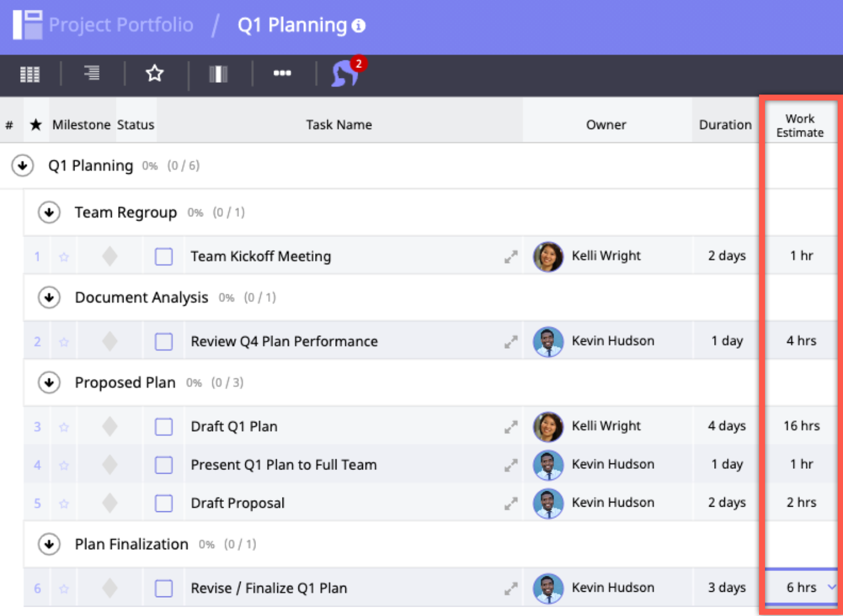Click the Work Estimate column header

[800, 125]
